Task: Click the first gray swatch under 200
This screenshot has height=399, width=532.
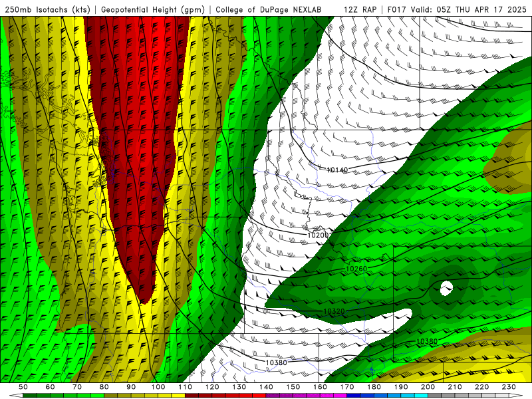Action: (435, 396)
